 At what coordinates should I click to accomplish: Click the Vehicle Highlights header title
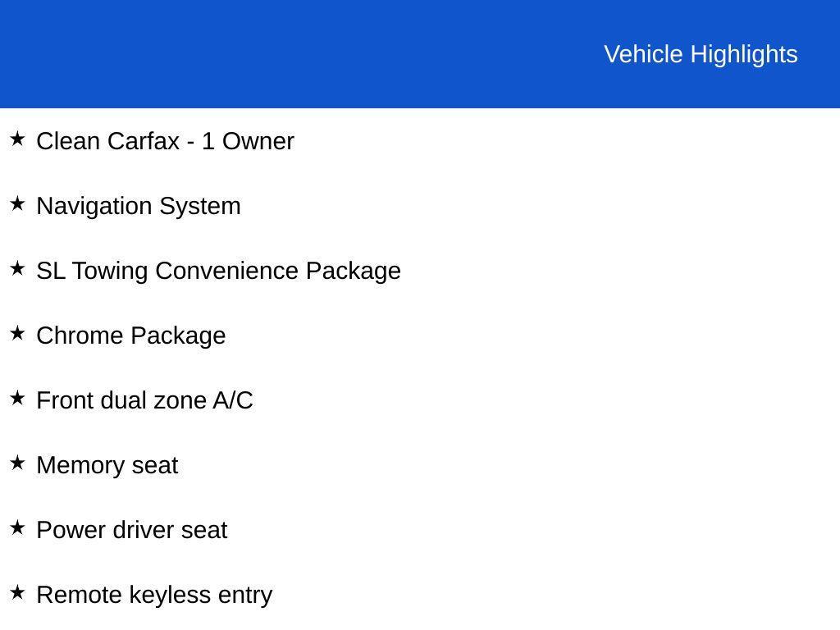(x=701, y=54)
